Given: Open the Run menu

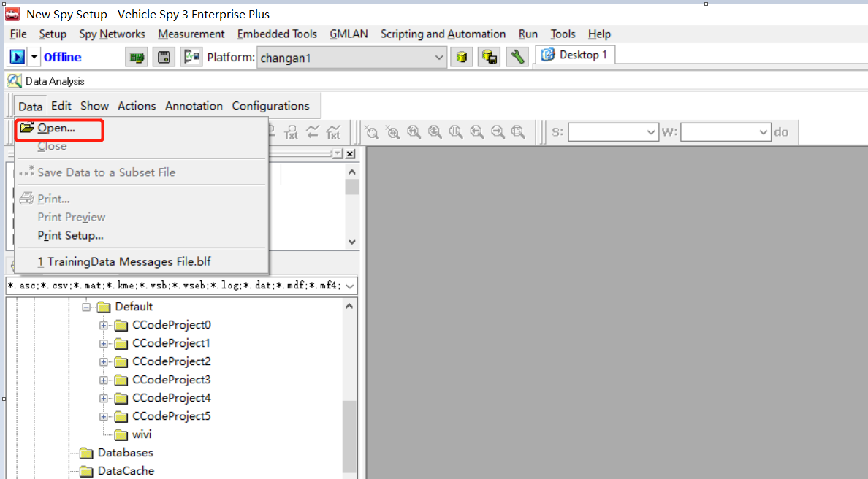Looking at the screenshot, I should pos(528,34).
